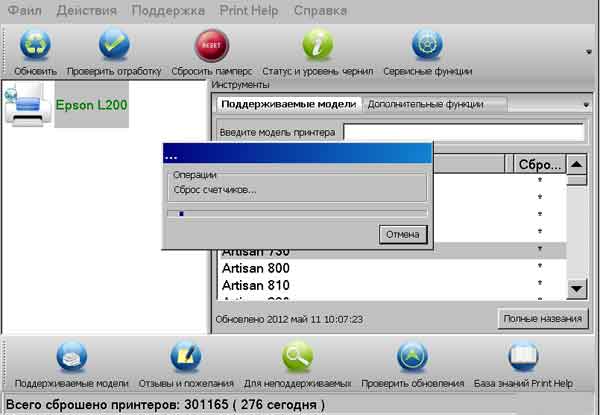Click the Отмена button in dialog
The height and width of the screenshot is (415, 600).
click(x=404, y=234)
